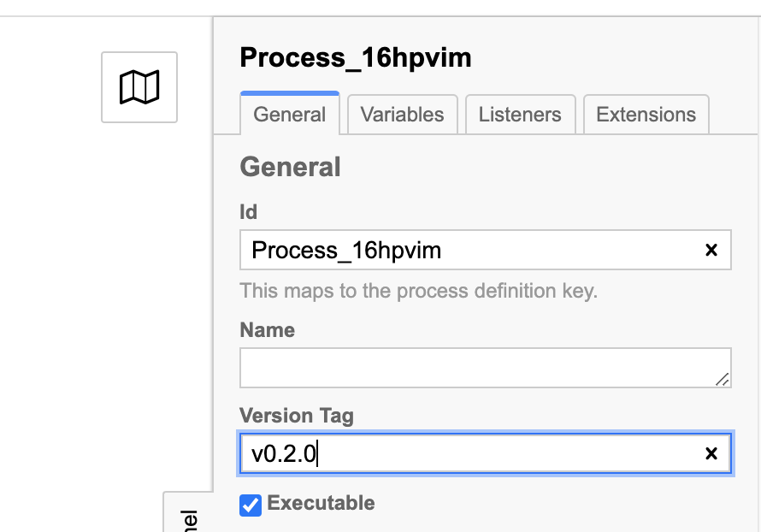Image resolution: width=761 pixels, height=532 pixels.
Task: Select the General tab
Action: point(289,114)
